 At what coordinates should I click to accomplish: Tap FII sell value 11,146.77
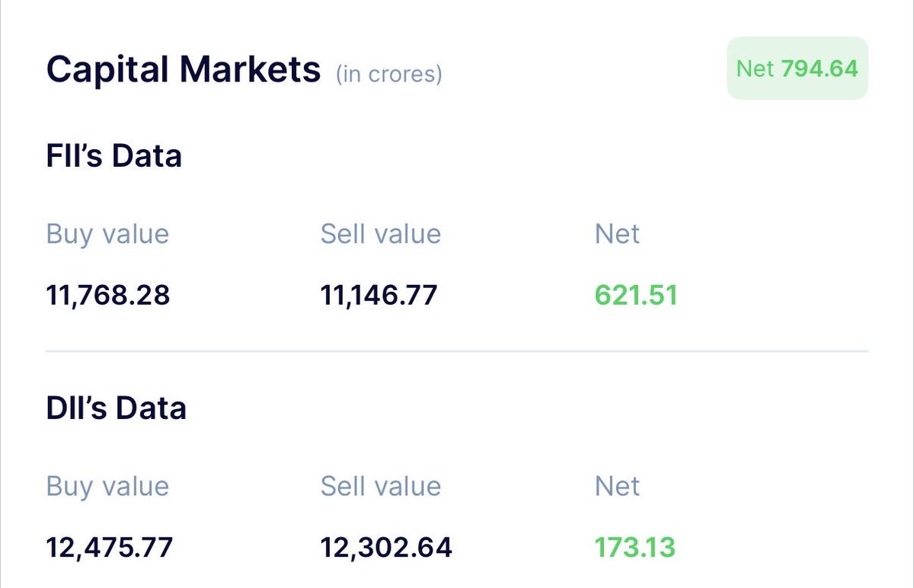click(x=379, y=295)
